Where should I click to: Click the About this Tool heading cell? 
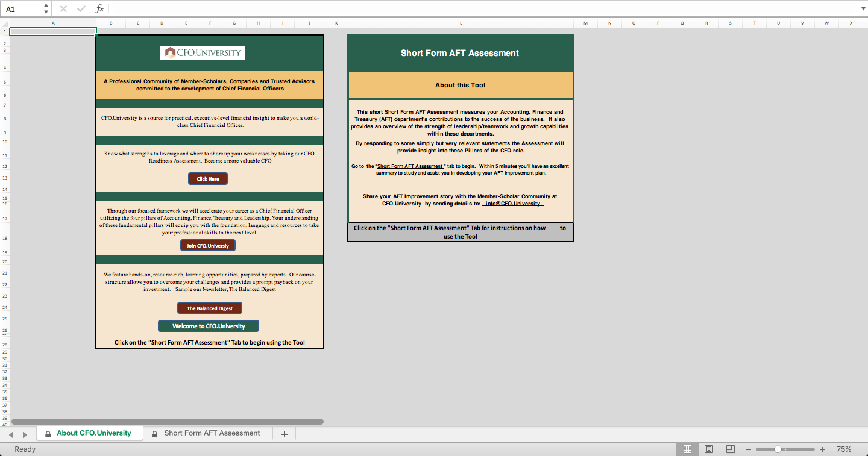click(x=461, y=85)
